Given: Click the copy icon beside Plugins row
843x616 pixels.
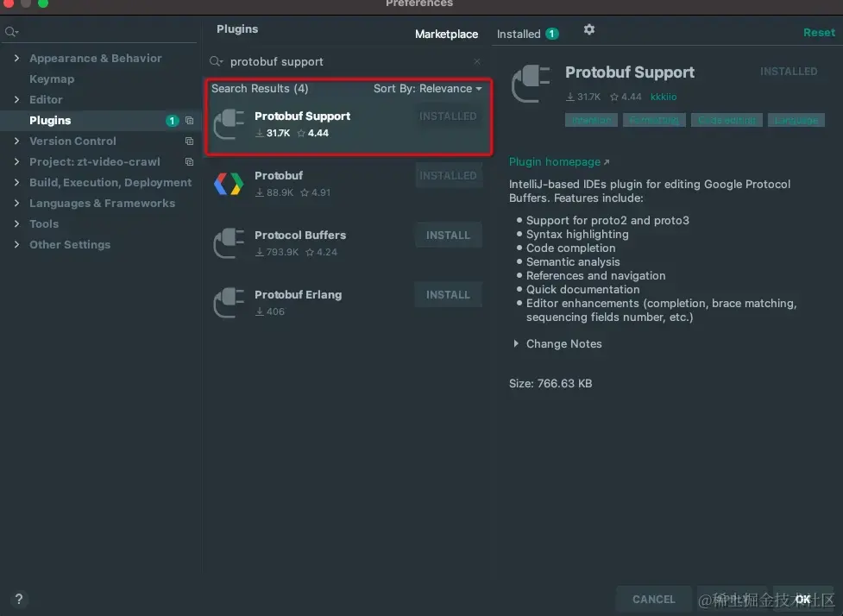Looking at the screenshot, I should (189, 121).
